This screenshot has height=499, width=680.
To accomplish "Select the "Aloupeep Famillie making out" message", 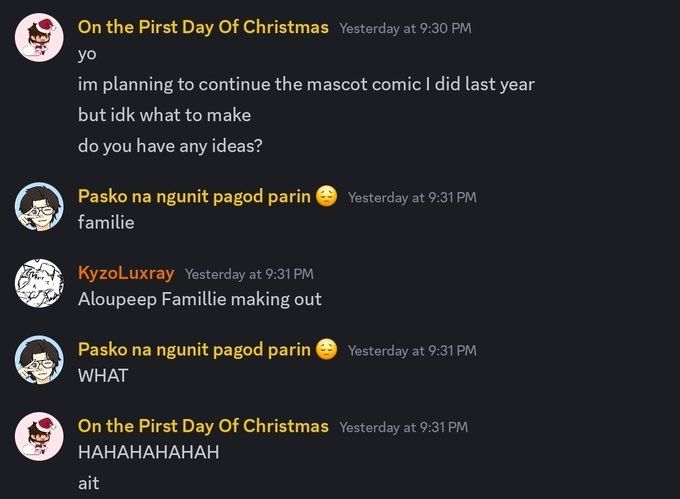I will tap(200, 299).
